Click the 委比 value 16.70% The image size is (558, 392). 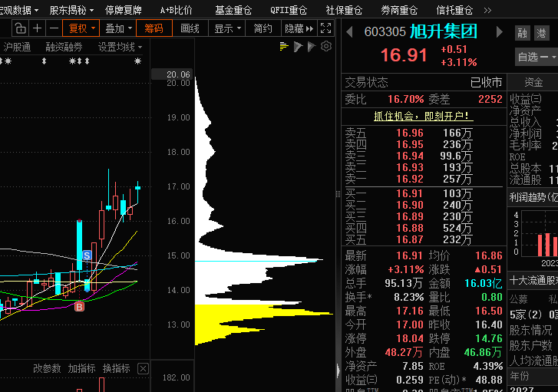(x=406, y=99)
